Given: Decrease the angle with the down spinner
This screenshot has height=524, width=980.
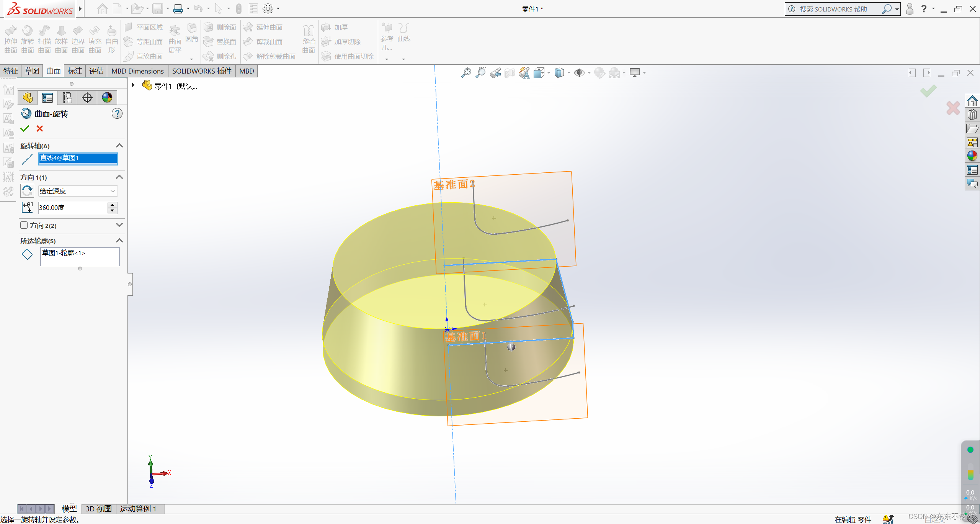Looking at the screenshot, I should click(113, 210).
